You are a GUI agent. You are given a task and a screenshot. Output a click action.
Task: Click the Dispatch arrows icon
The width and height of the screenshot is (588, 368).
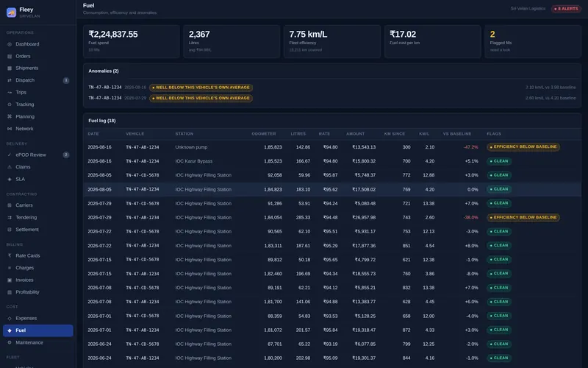10,80
